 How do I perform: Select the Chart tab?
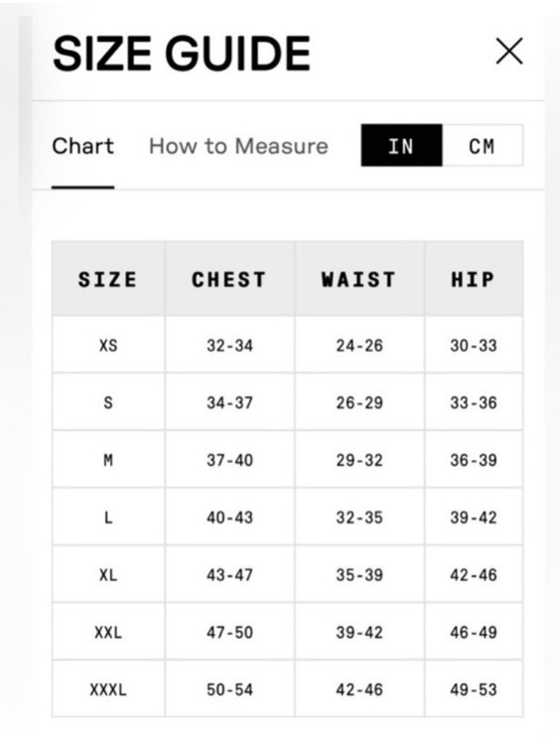click(83, 146)
